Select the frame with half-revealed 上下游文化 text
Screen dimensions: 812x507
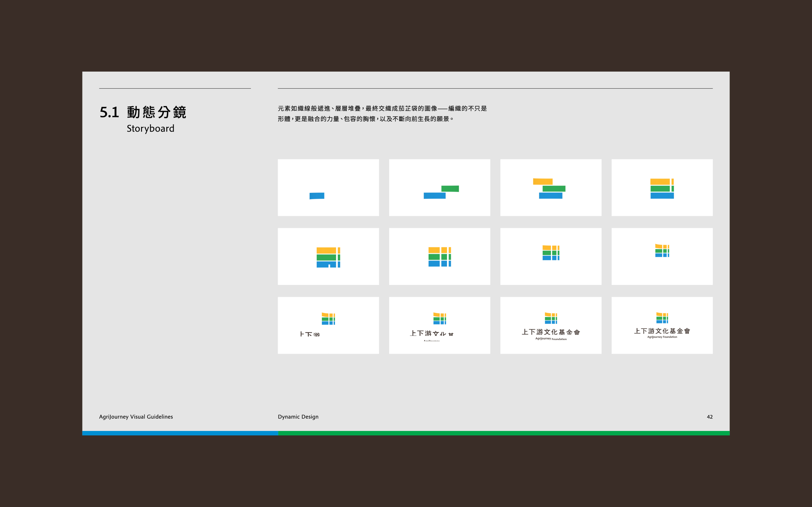(439, 325)
